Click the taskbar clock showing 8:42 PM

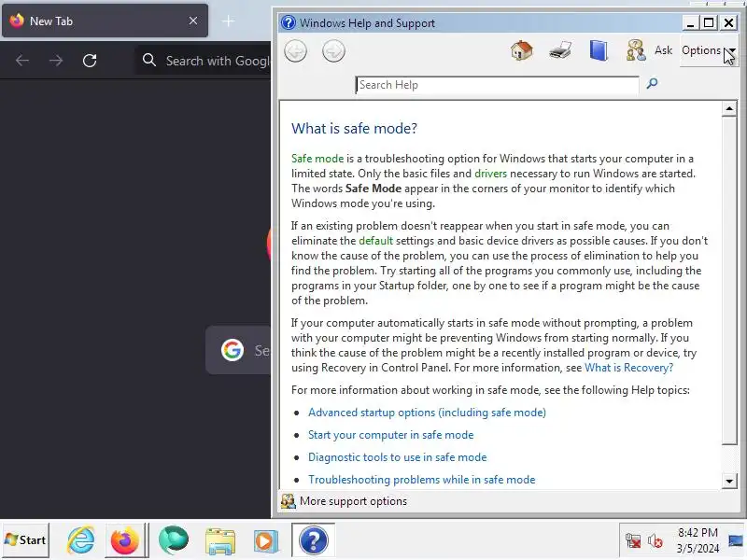[698, 540]
